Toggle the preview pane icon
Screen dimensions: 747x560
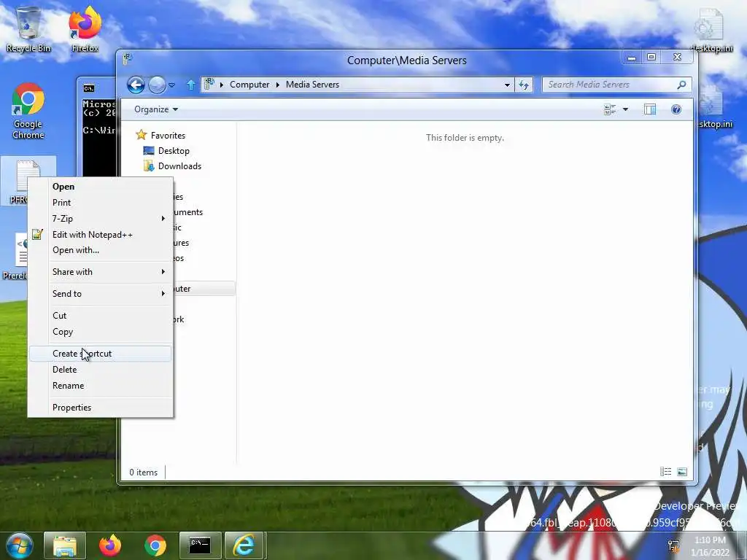pos(650,109)
